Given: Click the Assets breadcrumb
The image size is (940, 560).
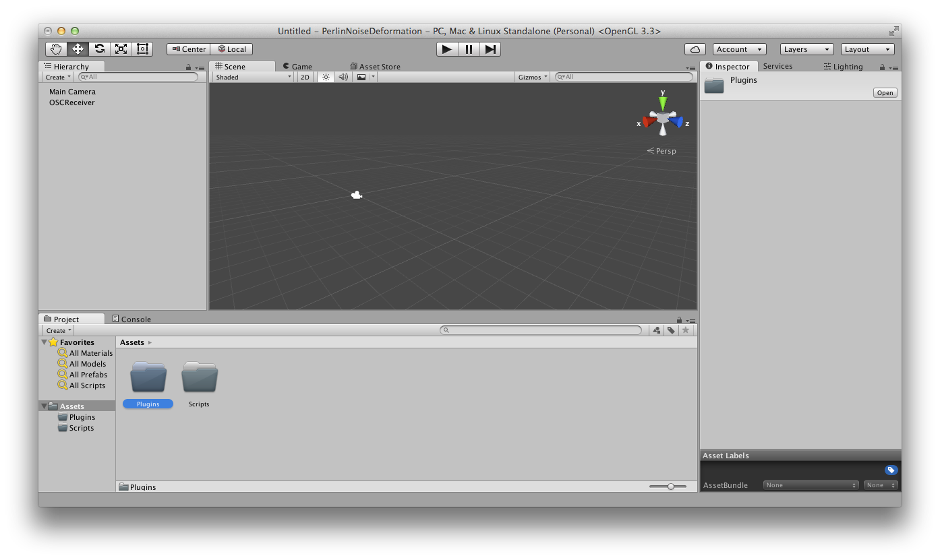Looking at the screenshot, I should [x=132, y=342].
